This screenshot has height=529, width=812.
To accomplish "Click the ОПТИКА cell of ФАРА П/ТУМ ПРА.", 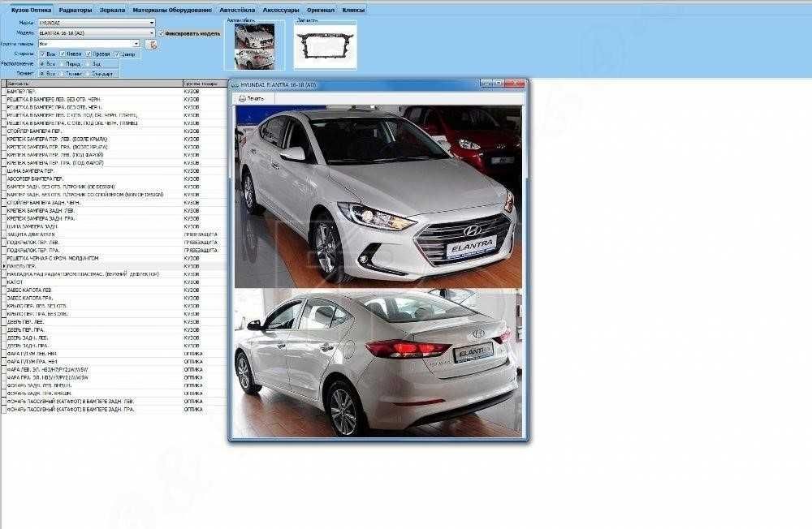I will pos(205,362).
